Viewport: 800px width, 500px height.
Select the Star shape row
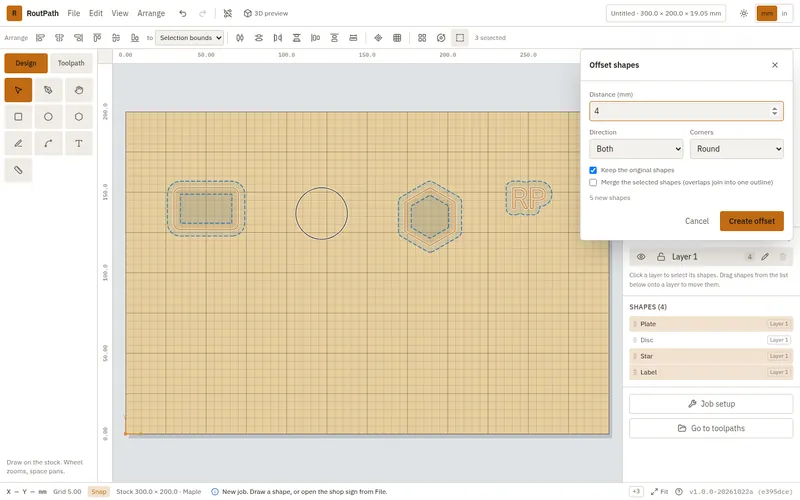click(711, 356)
